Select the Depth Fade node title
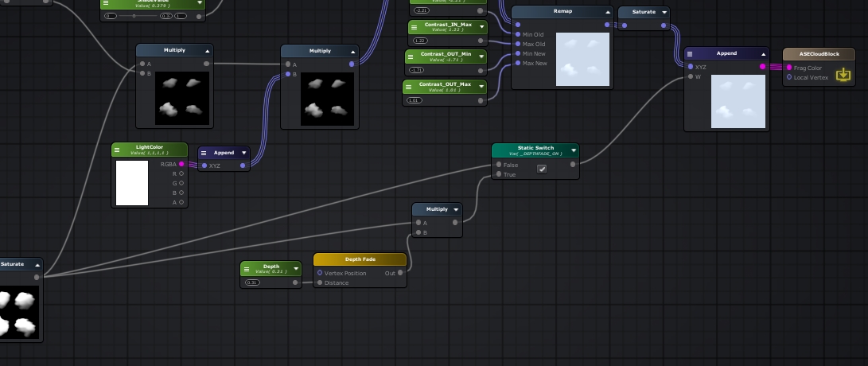Viewport: 868px width, 366px height. [360, 259]
